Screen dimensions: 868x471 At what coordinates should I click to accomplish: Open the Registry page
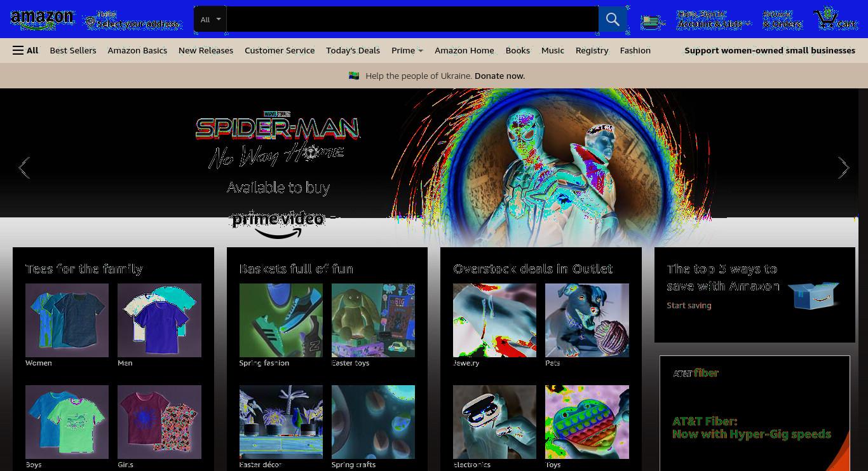click(x=592, y=50)
